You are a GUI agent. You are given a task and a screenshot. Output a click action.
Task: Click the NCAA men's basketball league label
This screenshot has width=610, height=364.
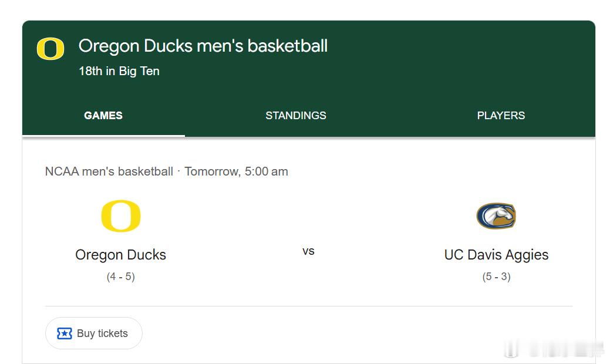click(109, 171)
